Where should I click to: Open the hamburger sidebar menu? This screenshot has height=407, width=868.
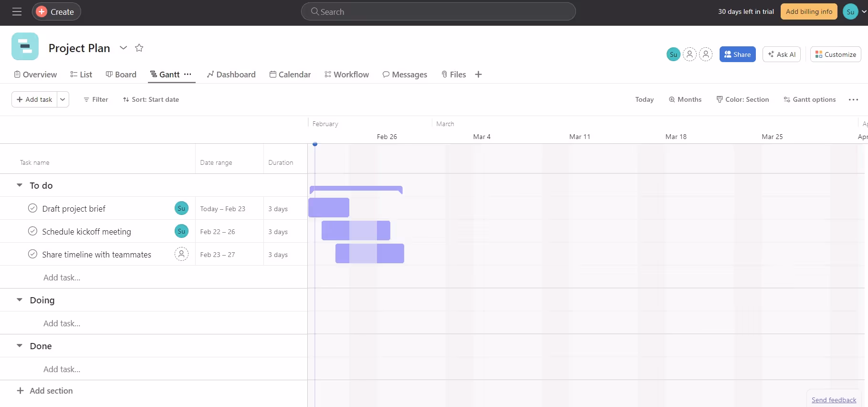tap(17, 12)
